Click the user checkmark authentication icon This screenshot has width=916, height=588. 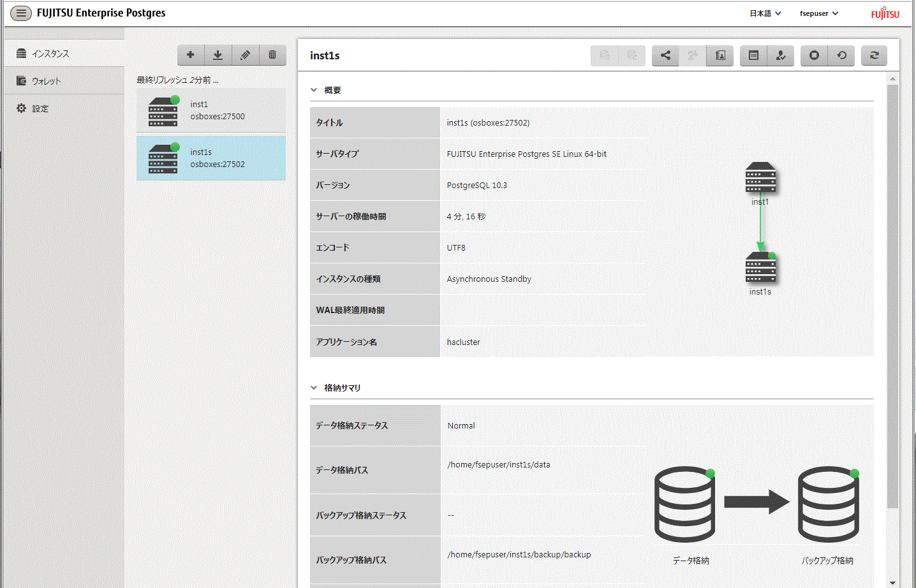[x=781, y=55]
